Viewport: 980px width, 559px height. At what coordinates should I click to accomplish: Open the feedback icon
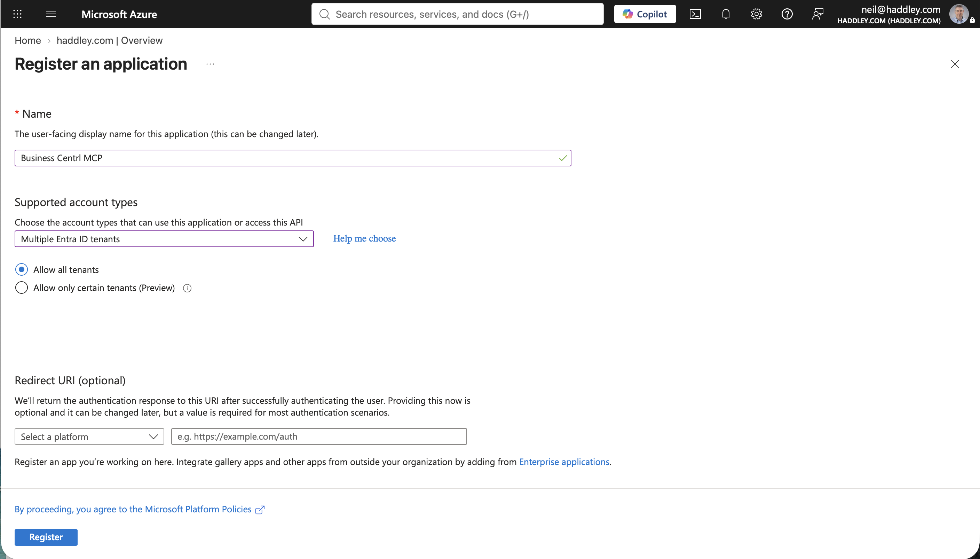817,14
